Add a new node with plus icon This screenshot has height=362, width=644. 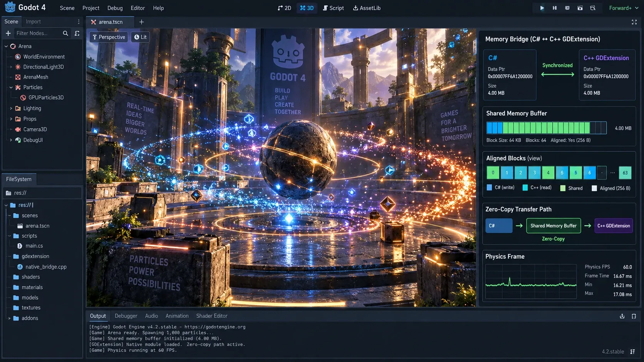(8, 33)
